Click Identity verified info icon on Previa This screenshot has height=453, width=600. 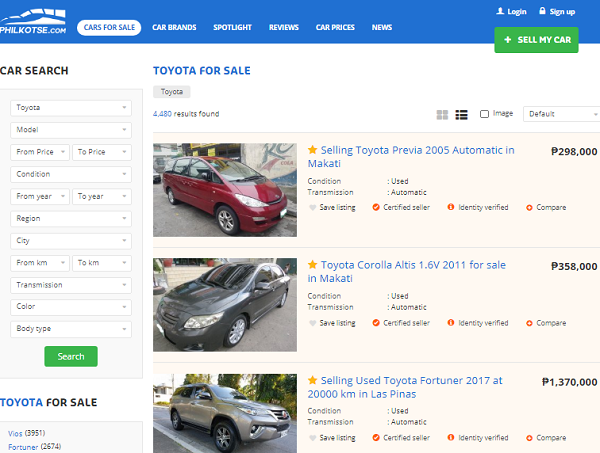tap(451, 207)
